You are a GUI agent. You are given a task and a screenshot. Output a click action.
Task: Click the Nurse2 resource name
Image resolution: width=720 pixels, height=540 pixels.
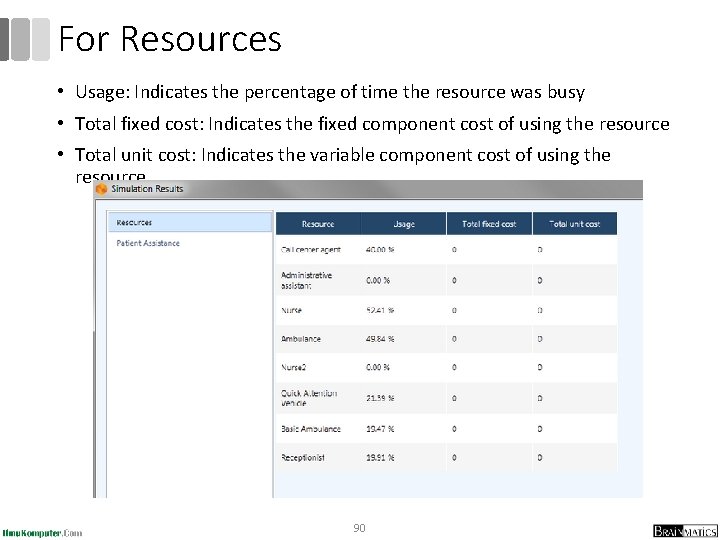[x=293, y=367]
